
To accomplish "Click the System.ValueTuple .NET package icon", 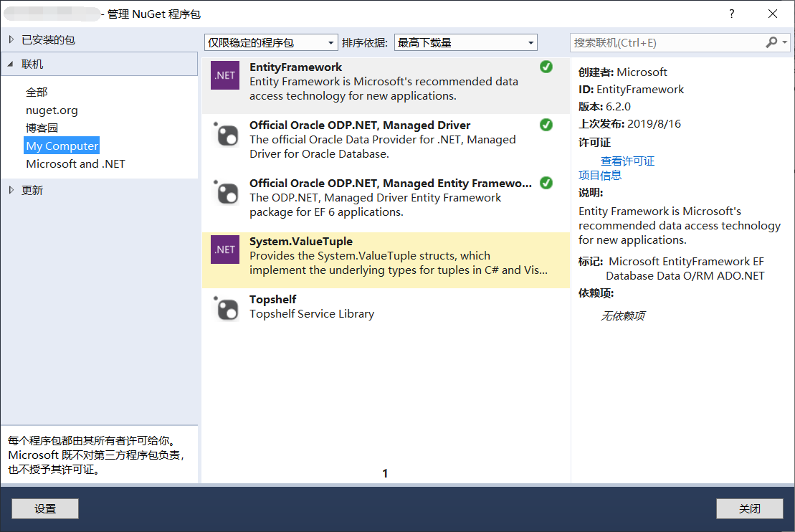I will [224, 250].
